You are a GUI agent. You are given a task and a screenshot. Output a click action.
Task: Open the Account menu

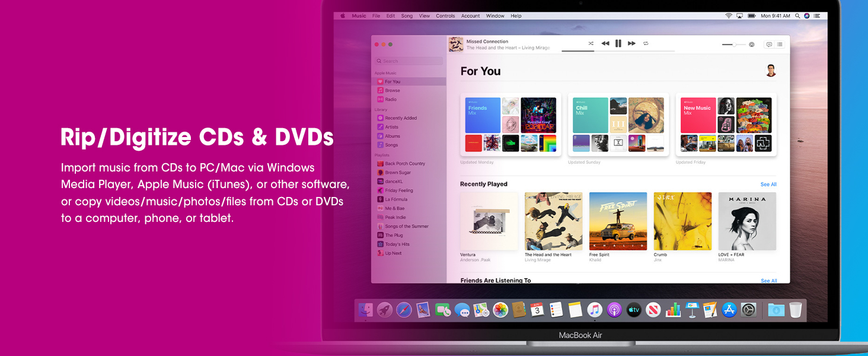(471, 16)
